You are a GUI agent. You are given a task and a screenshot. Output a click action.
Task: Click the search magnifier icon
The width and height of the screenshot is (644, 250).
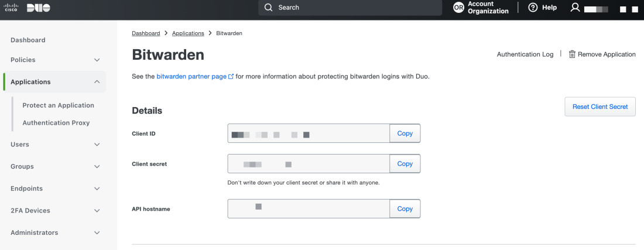click(269, 8)
